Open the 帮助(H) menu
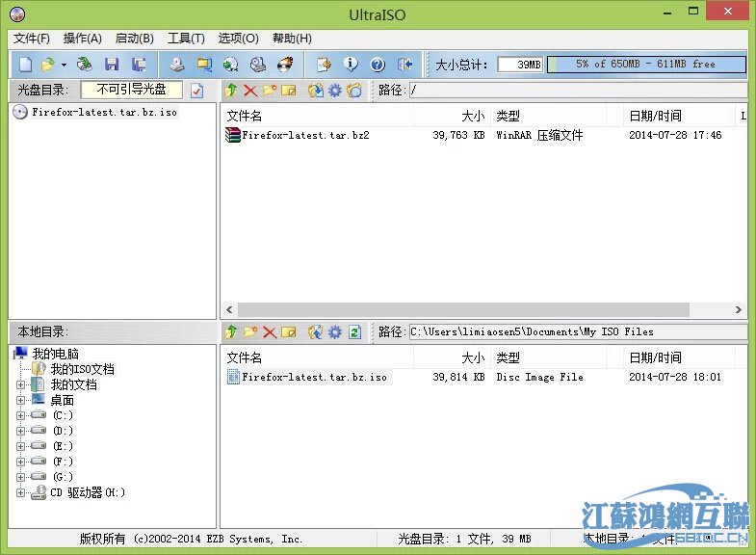This screenshot has width=756, height=555. pyautogui.click(x=292, y=39)
